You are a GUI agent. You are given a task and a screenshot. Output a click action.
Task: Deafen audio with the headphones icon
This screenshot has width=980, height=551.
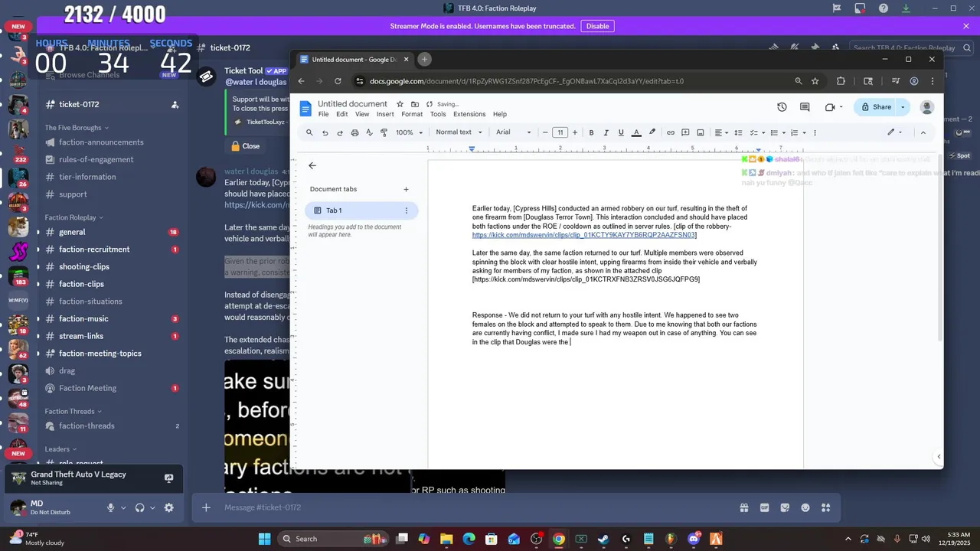tap(139, 507)
